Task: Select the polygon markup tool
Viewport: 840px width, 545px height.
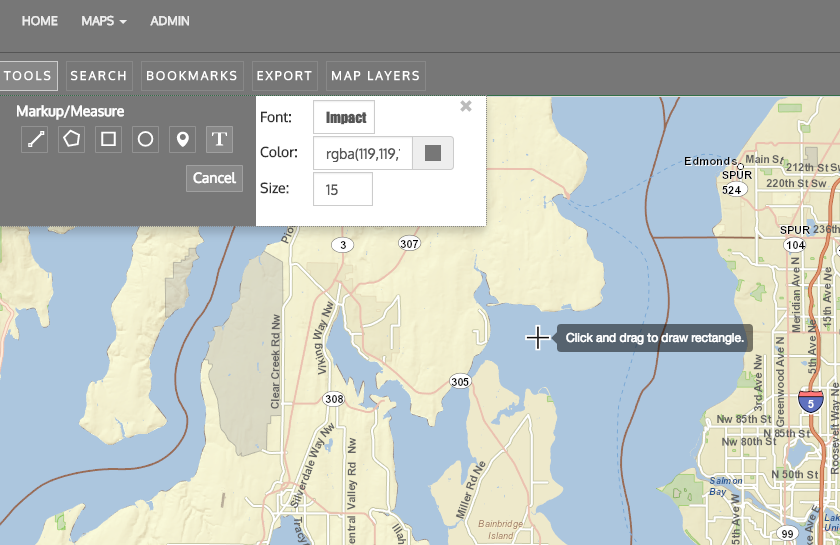Action: (72, 140)
